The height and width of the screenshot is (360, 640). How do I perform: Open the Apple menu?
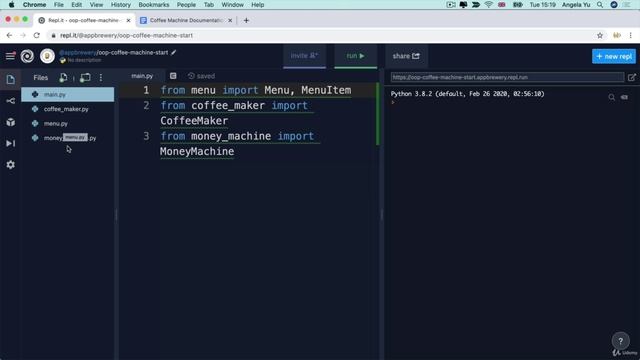click(x=11, y=4)
